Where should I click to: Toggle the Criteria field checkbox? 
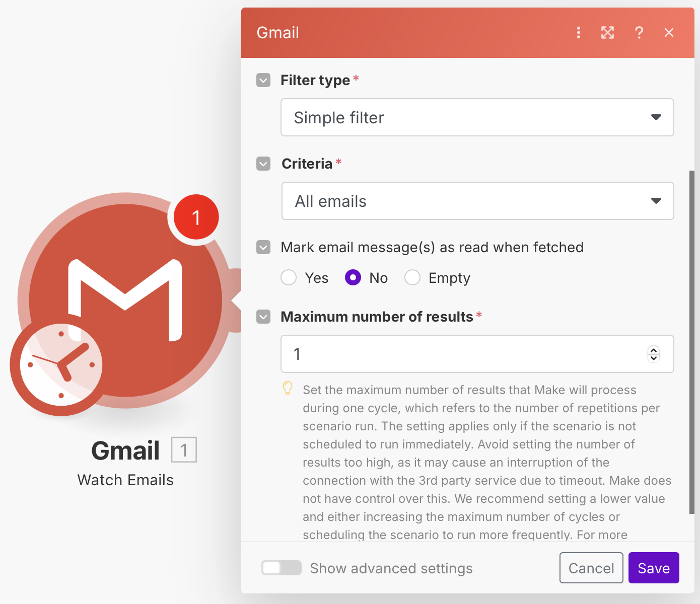click(263, 164)
